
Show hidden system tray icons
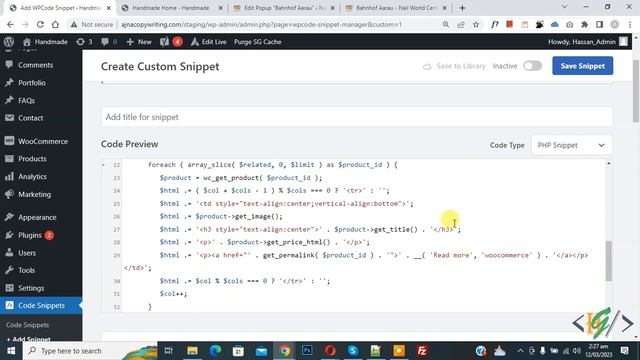click(520, 351)
